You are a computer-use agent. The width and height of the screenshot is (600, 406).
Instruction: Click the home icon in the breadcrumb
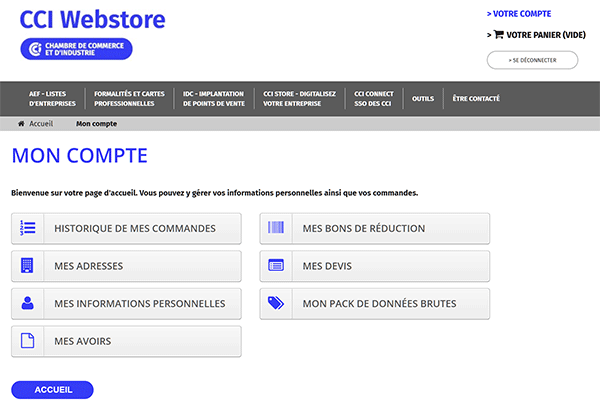pos(21,124)
